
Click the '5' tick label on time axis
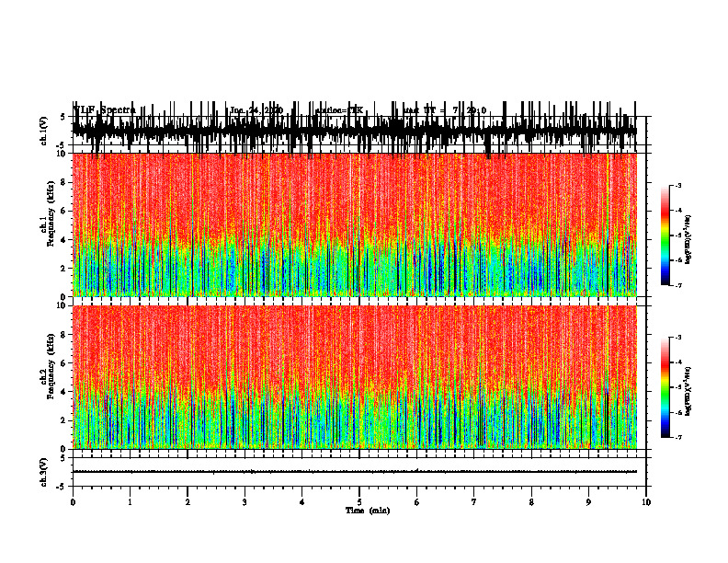click(x=359, y=501)
